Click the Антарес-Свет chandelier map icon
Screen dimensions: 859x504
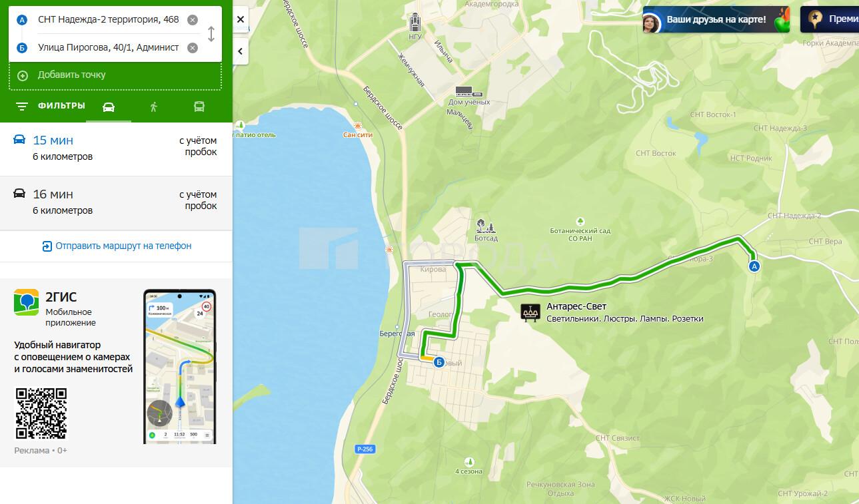pyautogui.click(x=530, y=312)
